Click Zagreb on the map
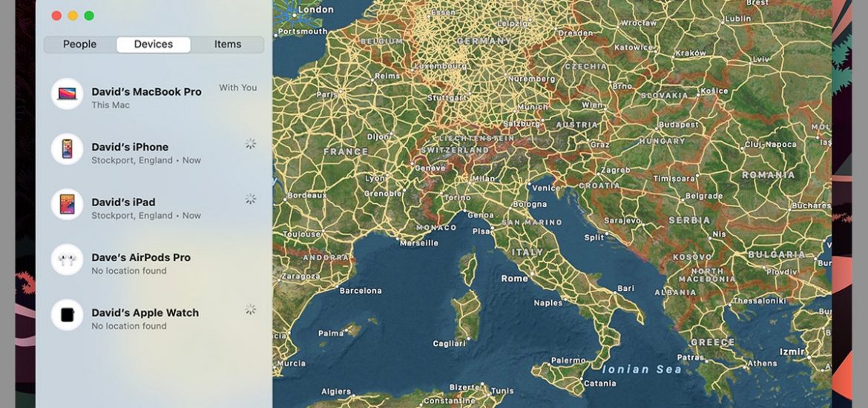Viewport: 868px width, 408px height. pos(615,170)
